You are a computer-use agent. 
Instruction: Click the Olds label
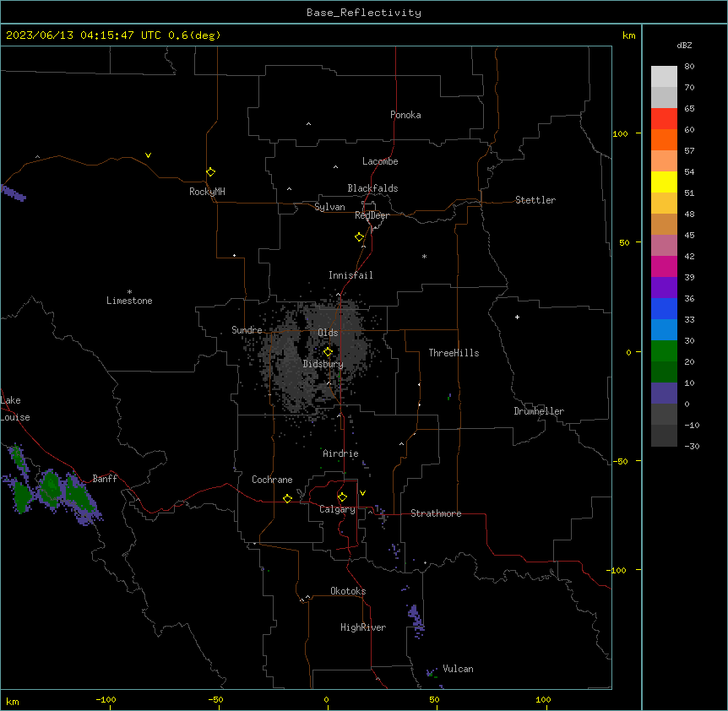(x=328, y=333)
